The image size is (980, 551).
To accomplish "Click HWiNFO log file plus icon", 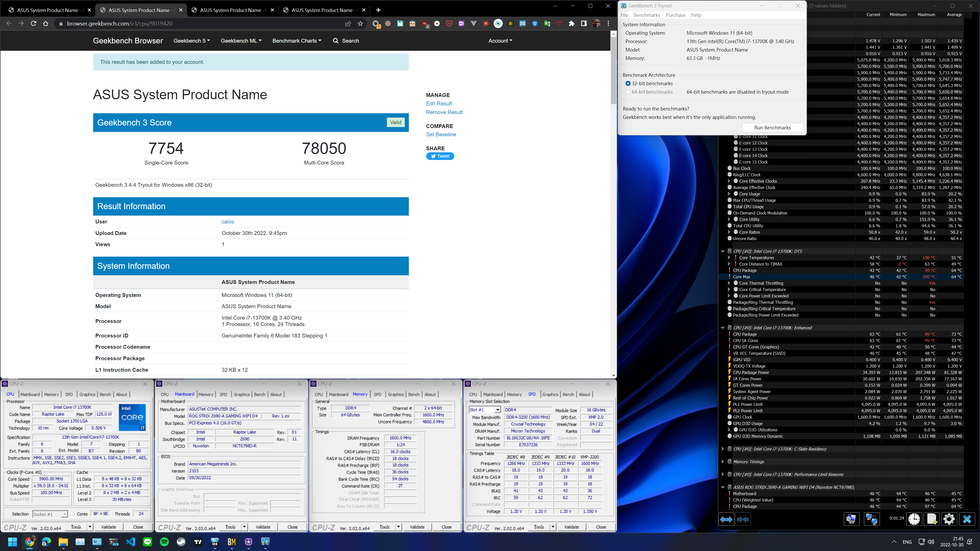I will (x=932, y=519).
